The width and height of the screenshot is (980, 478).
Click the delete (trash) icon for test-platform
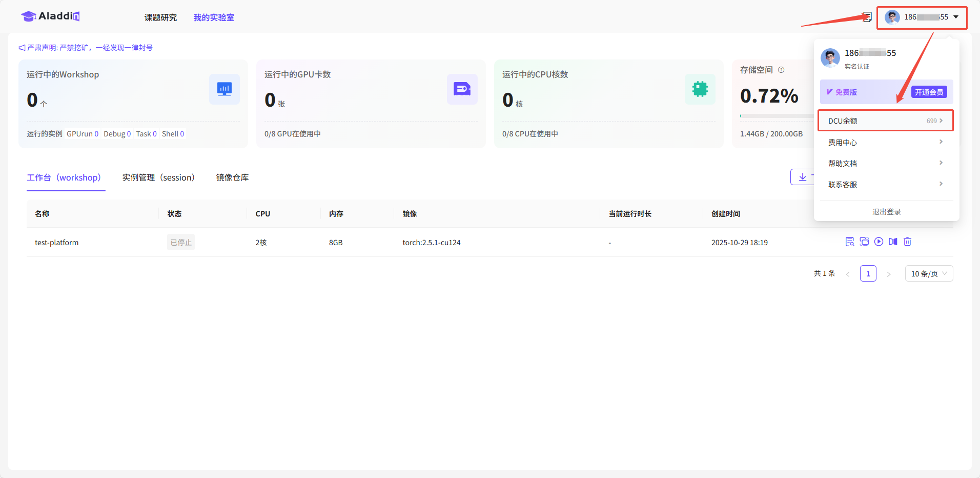point(907,242)
